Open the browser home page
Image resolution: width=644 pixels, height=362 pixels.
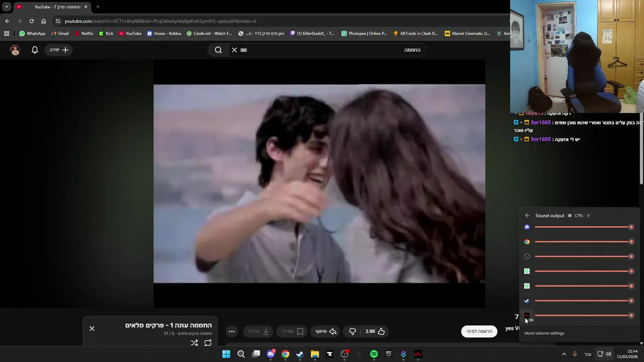tap(43, 21)
